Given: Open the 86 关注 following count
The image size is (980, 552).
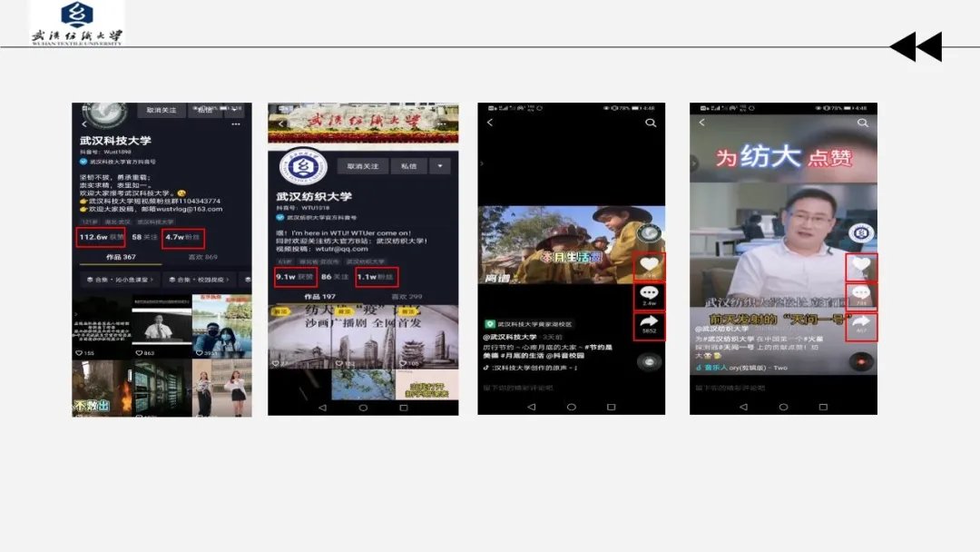Looking at the screenshot, I should (334, 277).
